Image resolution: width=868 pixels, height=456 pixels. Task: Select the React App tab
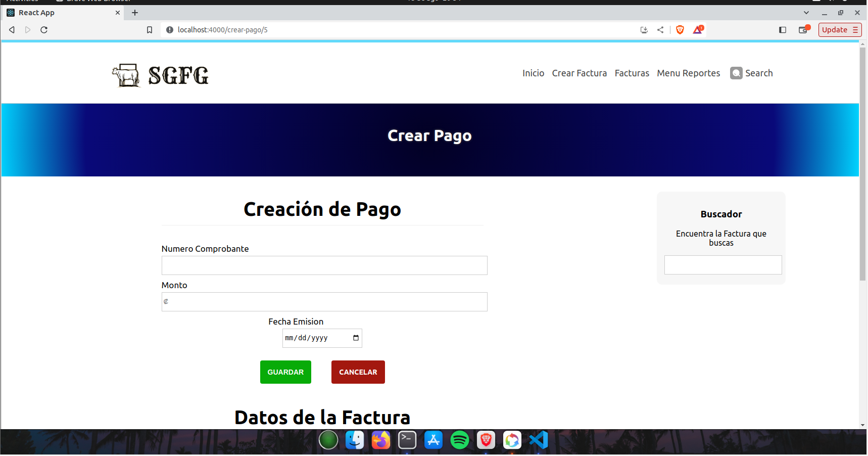tap(63, 13)
